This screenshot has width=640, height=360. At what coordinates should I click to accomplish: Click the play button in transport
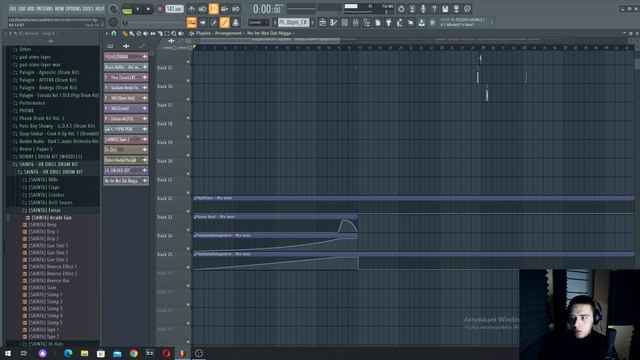138,9
